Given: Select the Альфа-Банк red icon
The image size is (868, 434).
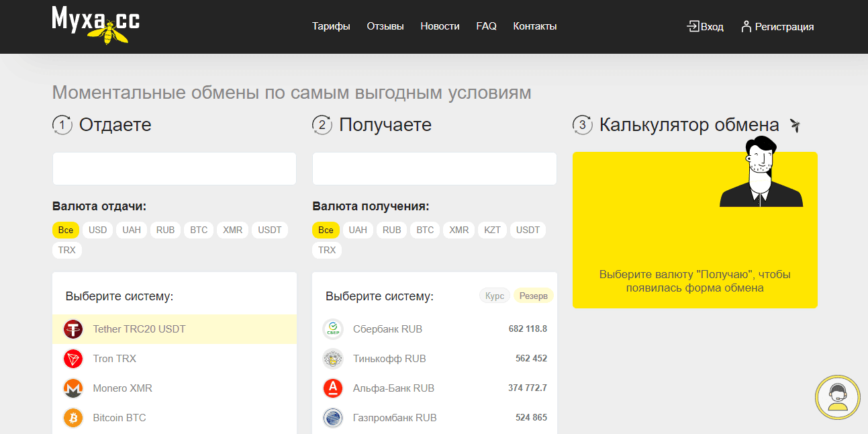Looking at the screenshot, I should pyautogui.click(x=332, y=388).
